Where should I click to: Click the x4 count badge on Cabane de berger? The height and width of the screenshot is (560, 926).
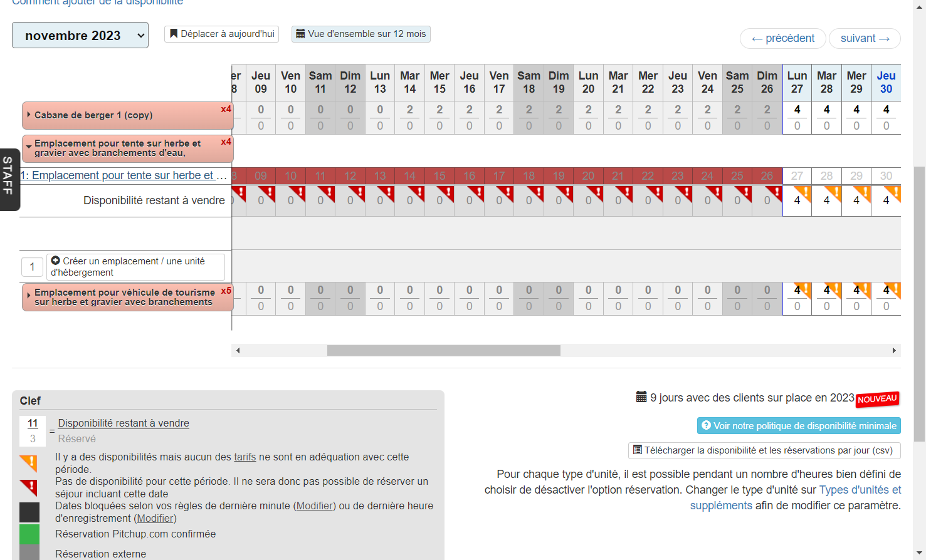tap(226, 109)
